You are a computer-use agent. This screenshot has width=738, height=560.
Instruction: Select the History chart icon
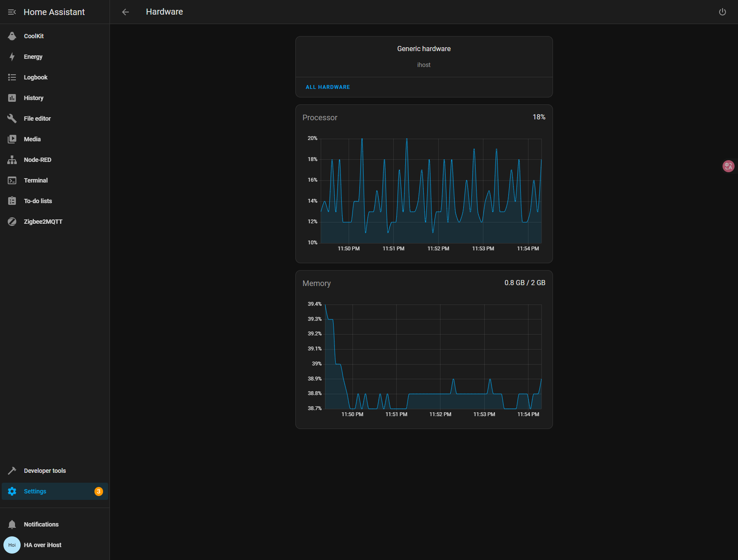click(x=12, y=98)
